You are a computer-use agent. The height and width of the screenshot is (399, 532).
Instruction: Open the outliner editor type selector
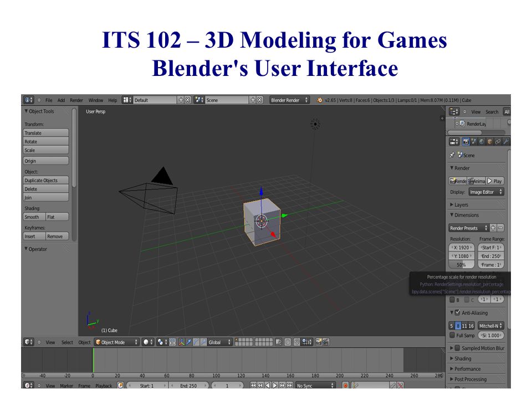[x=454, y=111]
